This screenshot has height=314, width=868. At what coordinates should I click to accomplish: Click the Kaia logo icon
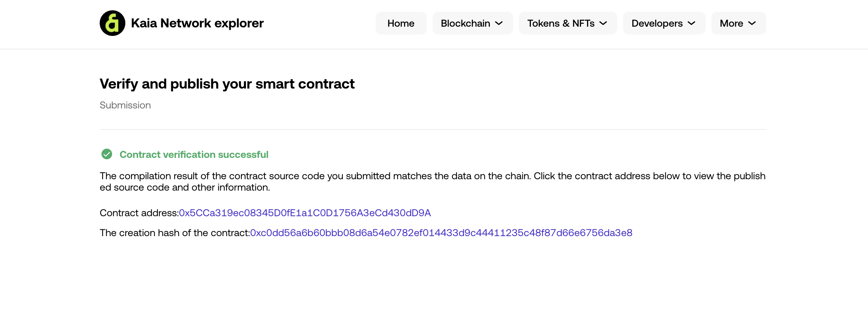[112, 23]
